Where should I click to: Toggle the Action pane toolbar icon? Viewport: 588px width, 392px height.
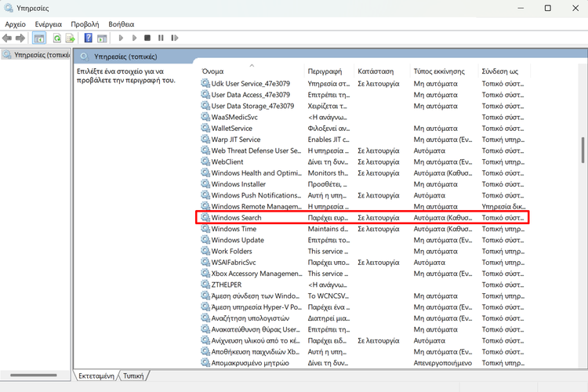click(x=102, y=38)
